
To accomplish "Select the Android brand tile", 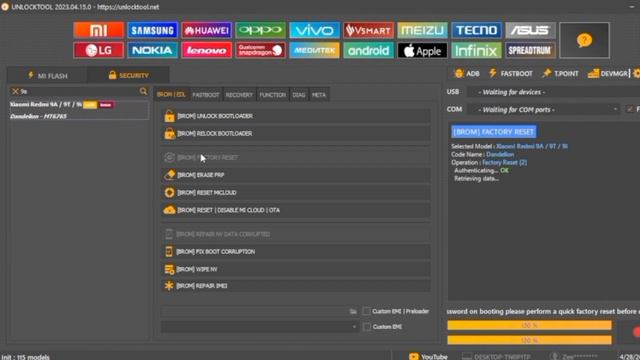I will (x=368, y=50).
